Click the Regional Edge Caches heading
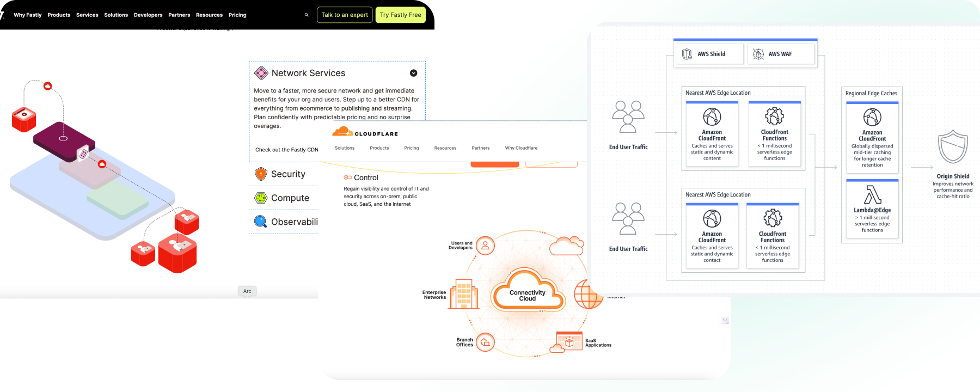980x392 pixels. pyautogui.click(x=871, y=94)
